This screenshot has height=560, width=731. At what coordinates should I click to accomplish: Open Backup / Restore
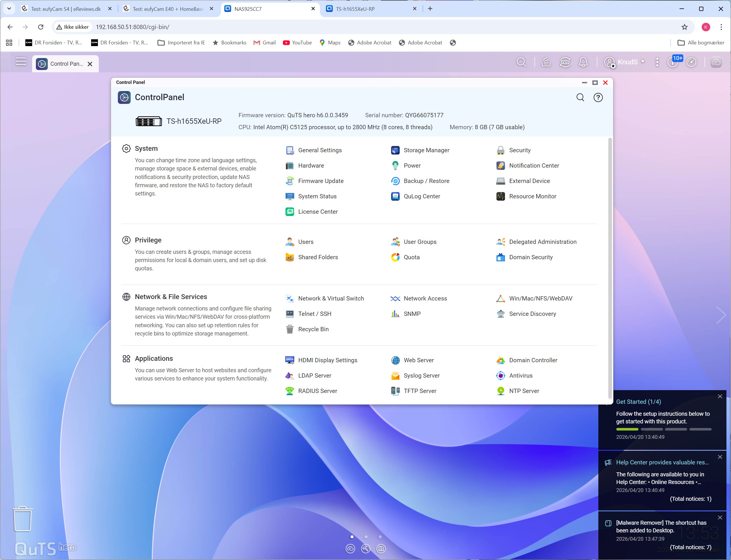coord(420,181)
